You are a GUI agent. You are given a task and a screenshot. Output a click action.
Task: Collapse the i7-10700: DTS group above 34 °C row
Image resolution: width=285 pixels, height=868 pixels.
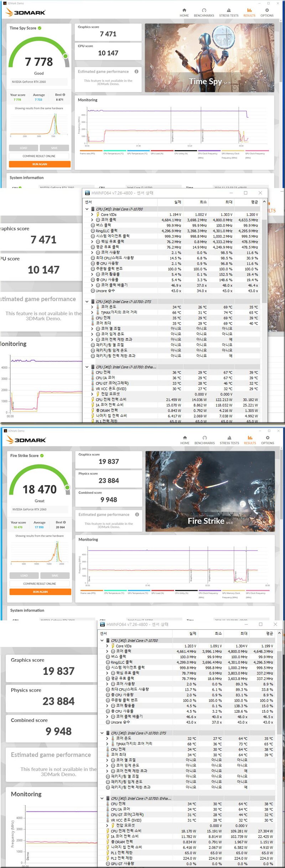(87, 301)
